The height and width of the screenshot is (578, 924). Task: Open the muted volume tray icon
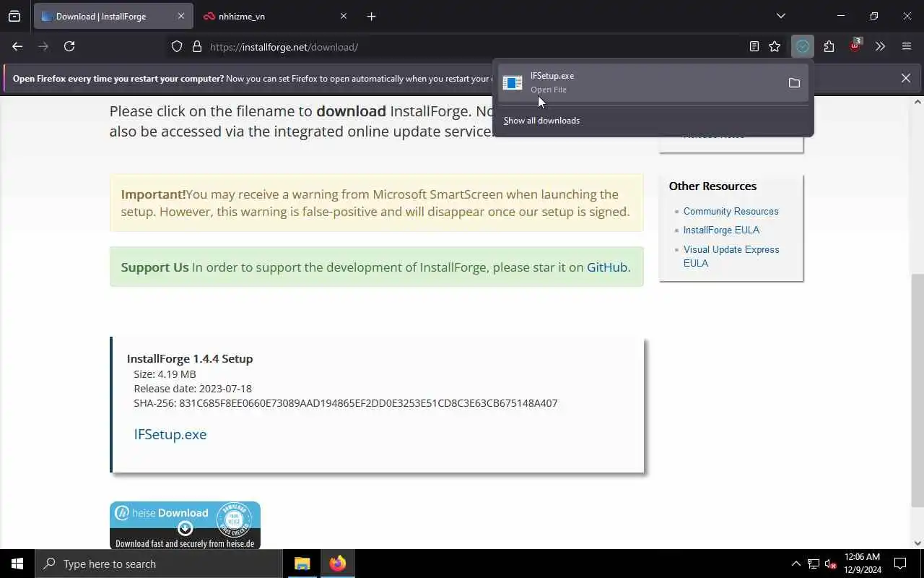[830, 564]
